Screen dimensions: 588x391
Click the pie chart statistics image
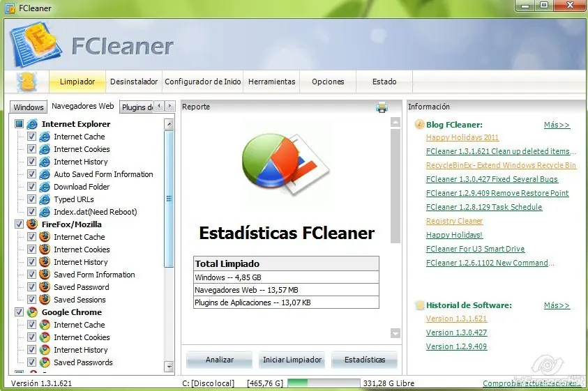click(285, 164)
